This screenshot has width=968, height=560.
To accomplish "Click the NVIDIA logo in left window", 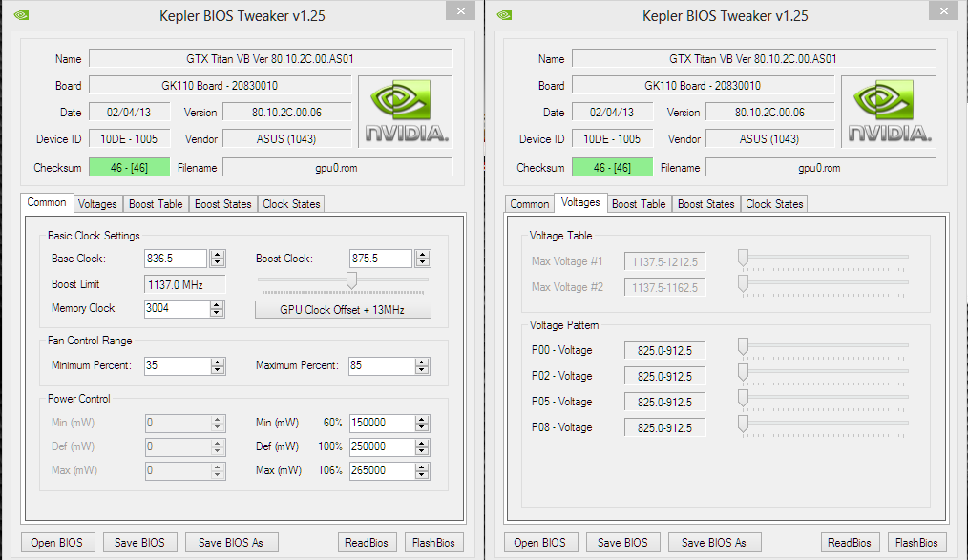I will 406,112.
